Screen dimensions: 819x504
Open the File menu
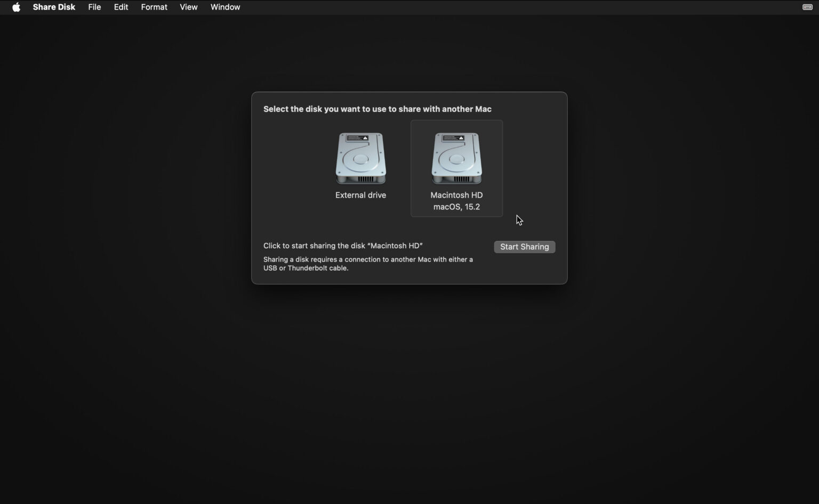pos(94,7)
